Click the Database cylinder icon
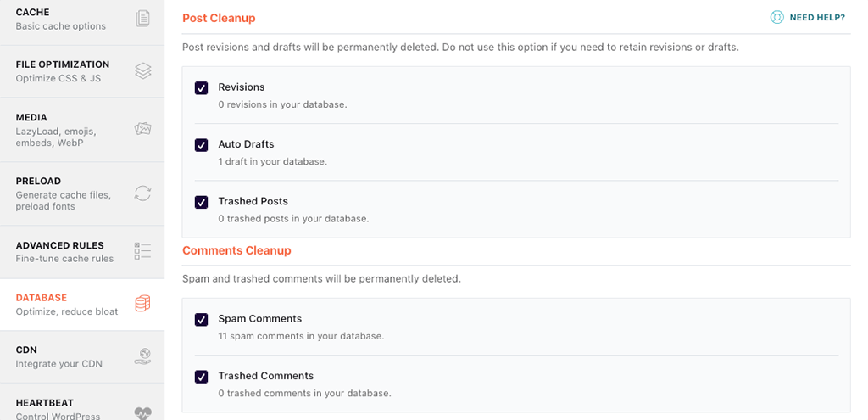 tap(142, 304)
